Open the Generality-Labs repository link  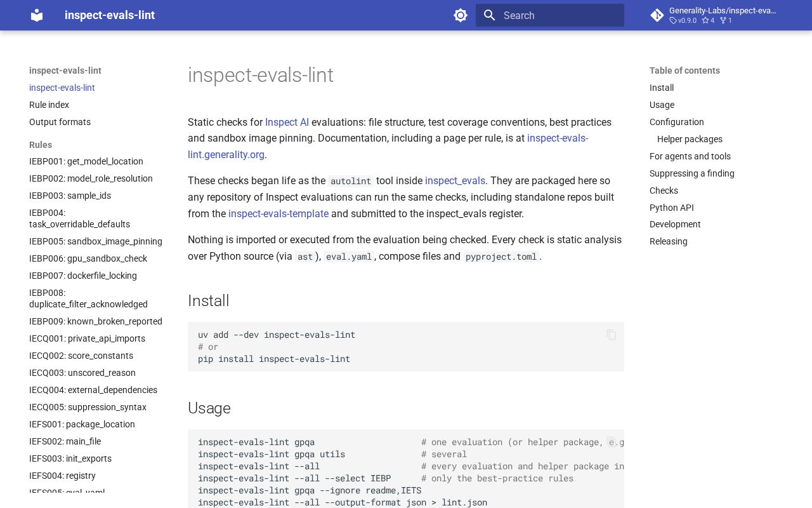click(714, 15)
